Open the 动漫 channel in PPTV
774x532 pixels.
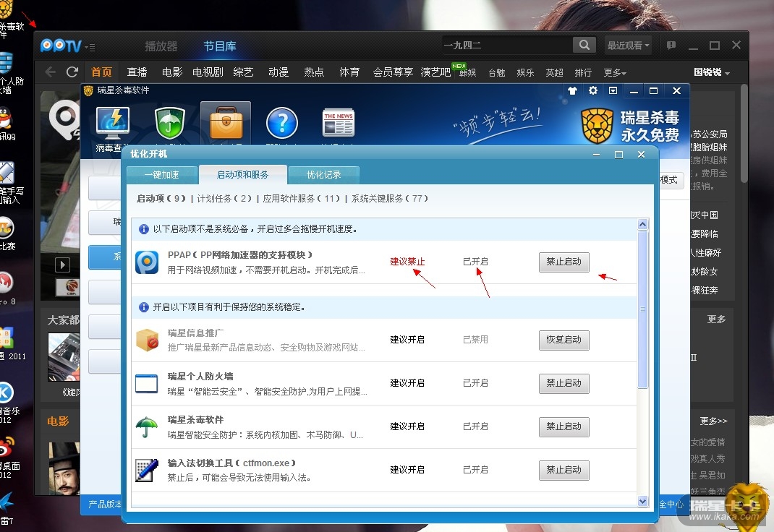[x=278, y=72]
